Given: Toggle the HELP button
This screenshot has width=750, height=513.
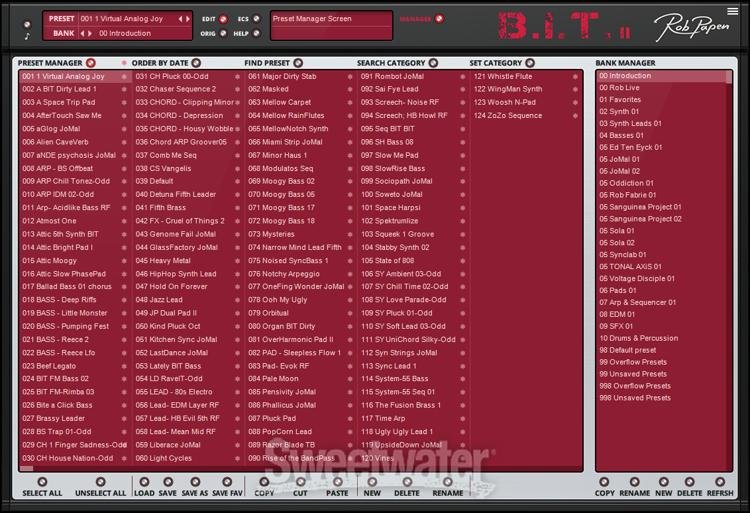Looking at the screenshot, I should (x=256, y=33).
